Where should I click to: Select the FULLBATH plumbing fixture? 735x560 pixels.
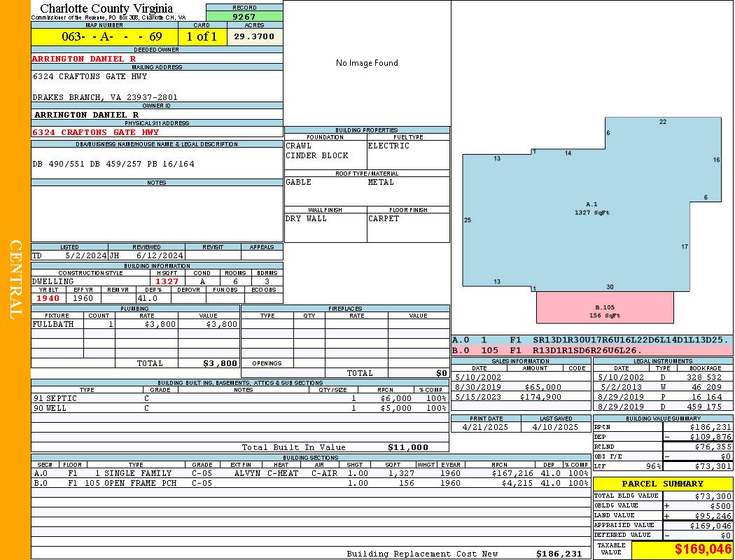[53, 324]
